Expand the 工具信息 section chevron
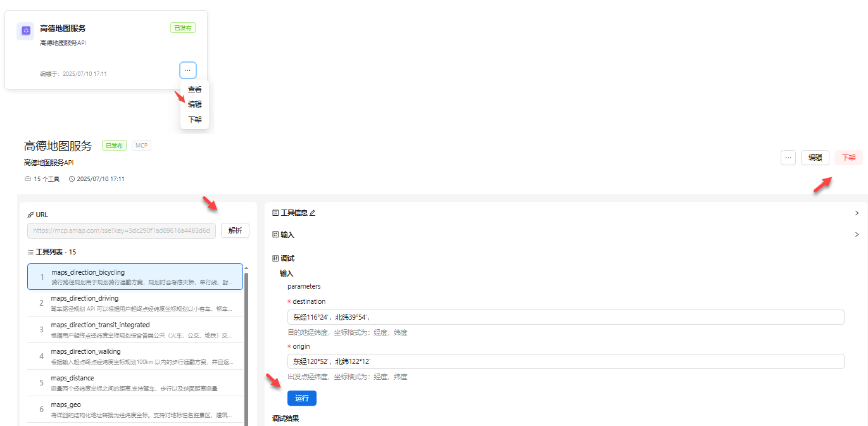868x426 pixels. pyautogui.click(x=857, y=213)
